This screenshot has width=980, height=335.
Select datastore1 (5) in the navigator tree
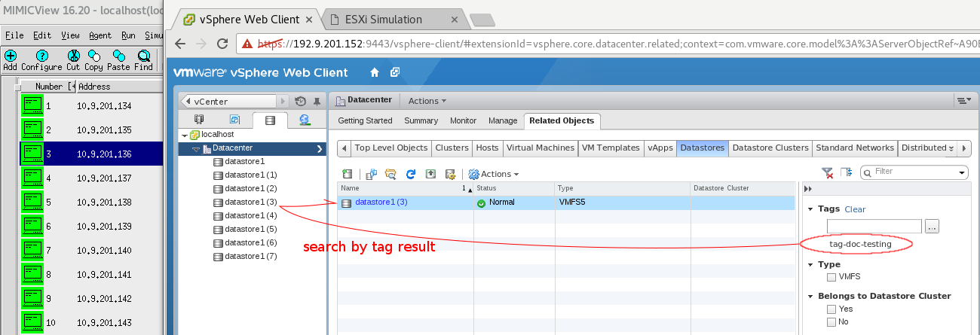pyautogui.click(x=251, y=229)
